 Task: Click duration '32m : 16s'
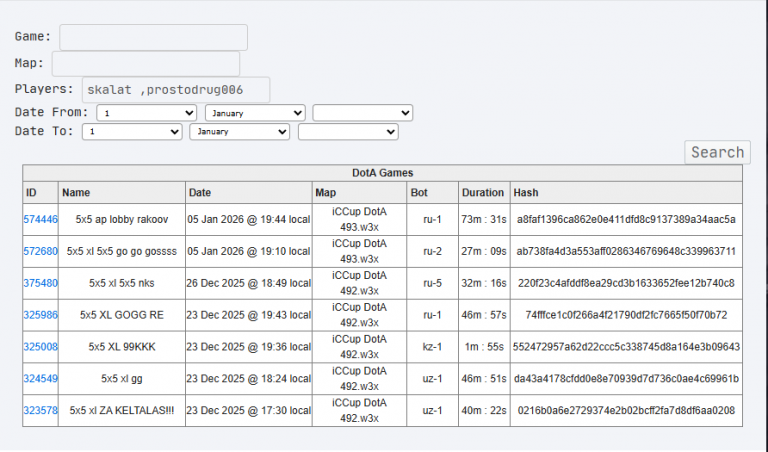click(x=484, y=283)
